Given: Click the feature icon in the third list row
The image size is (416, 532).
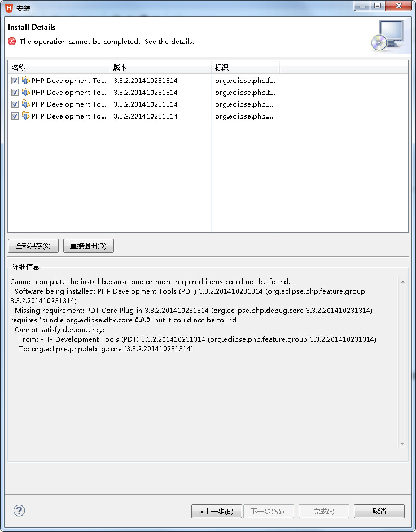Looking at the screenshot, I should pyautogui.click(x=26, y=104).
